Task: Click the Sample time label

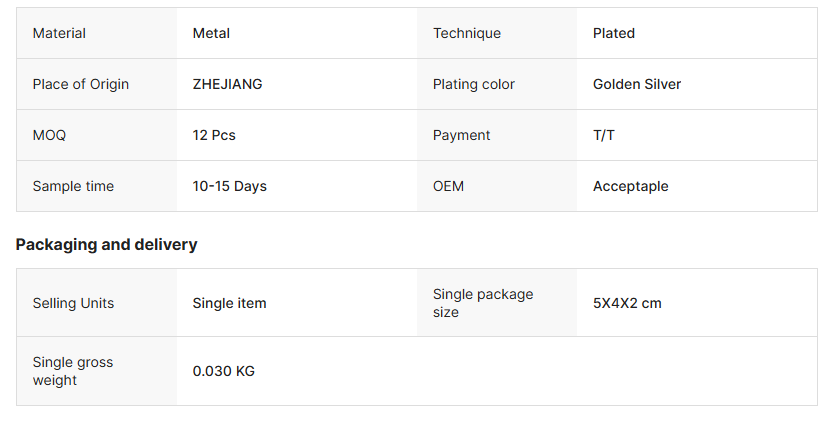Action: pos(73,186)
